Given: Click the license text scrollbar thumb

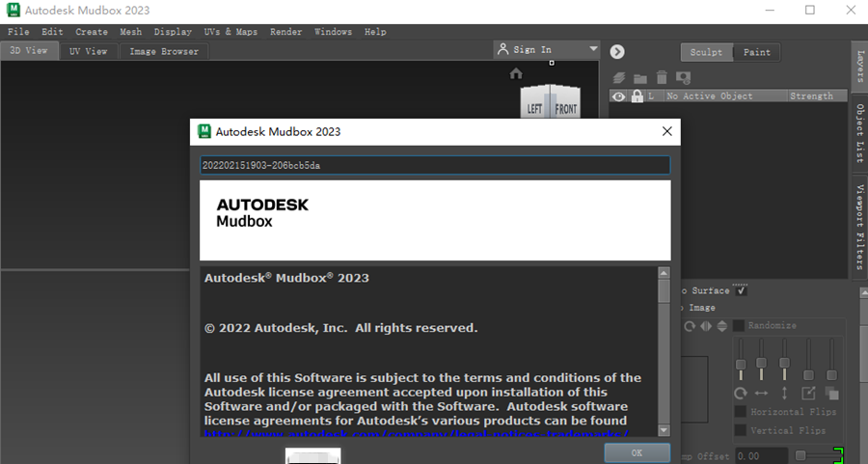Looking at the screenshot, I should point(665,290).
